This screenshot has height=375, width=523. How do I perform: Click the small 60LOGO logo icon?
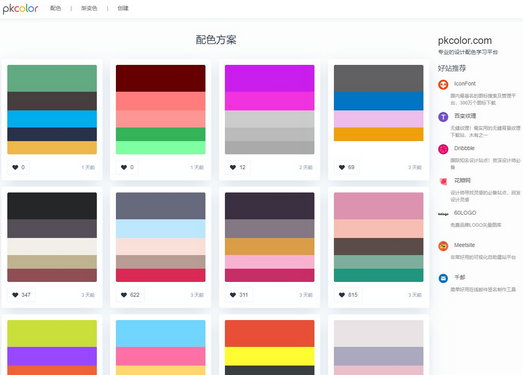443,214
